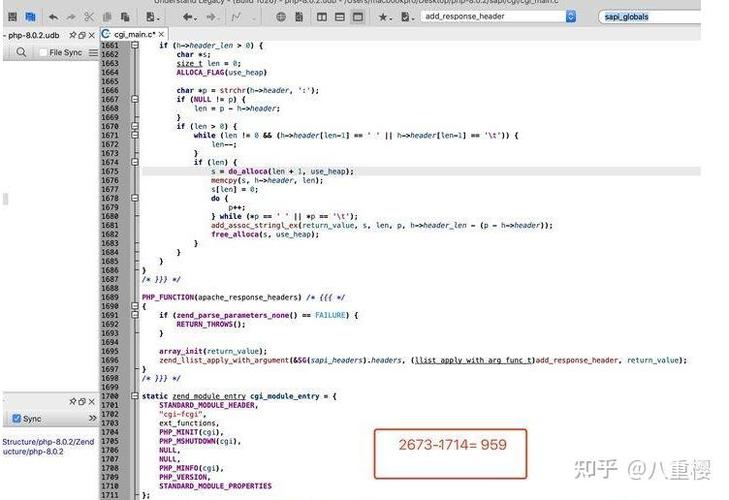
Task: Open the add_response_header function dropdown
Action: (x=571, y=17)
